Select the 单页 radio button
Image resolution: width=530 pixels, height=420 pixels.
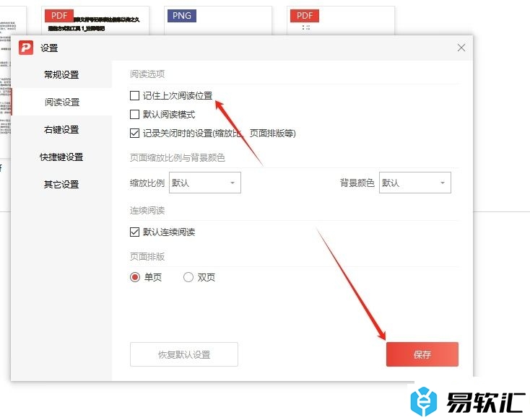click(135, 277)
